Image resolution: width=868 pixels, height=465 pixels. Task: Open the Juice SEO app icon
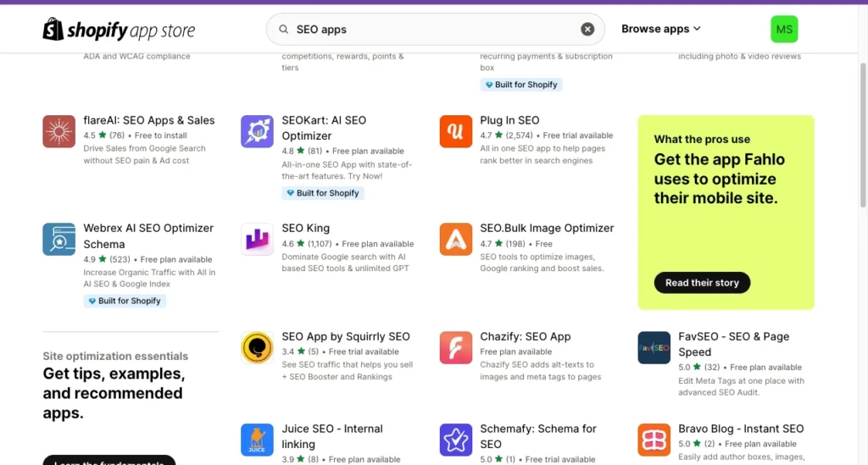[257, 440]
